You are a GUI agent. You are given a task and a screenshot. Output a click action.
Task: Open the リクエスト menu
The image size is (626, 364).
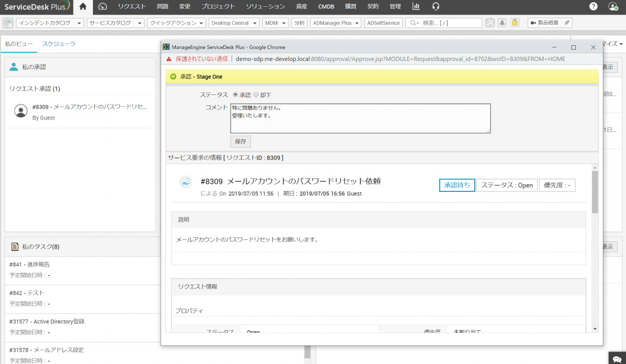[x=131, y=7]
